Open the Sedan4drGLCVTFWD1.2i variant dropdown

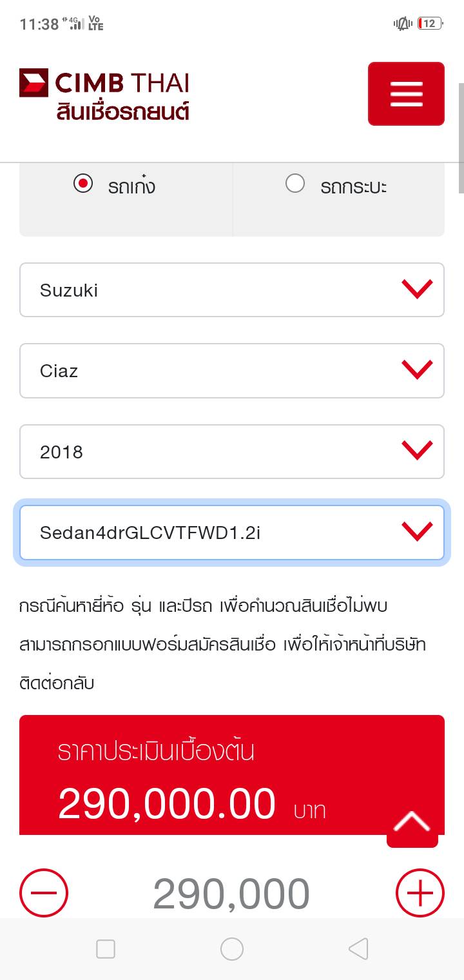pyautogui.click(x=232, y=533)
